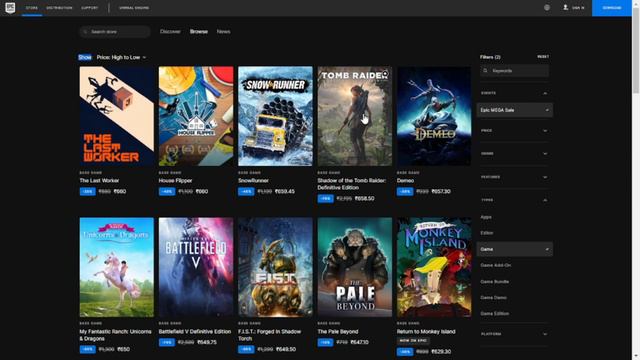
Task: Click the Return to Monkey Island title
Action: (426, 331)
